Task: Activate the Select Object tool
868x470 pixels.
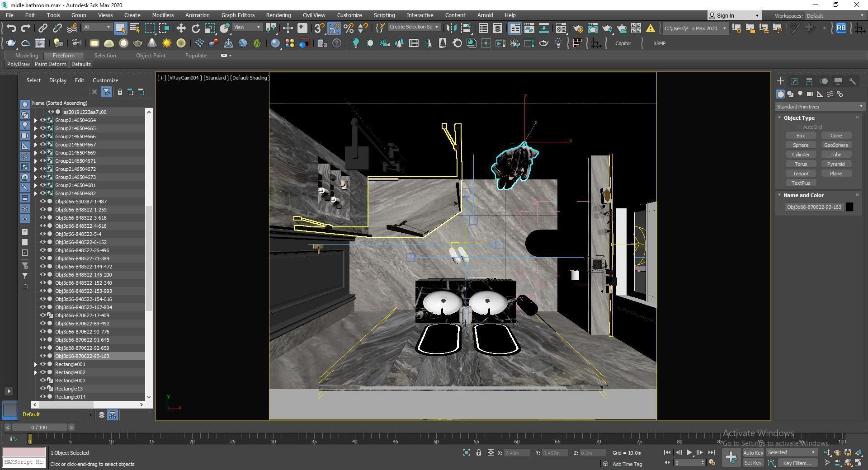Action: [x=120, y=28]
